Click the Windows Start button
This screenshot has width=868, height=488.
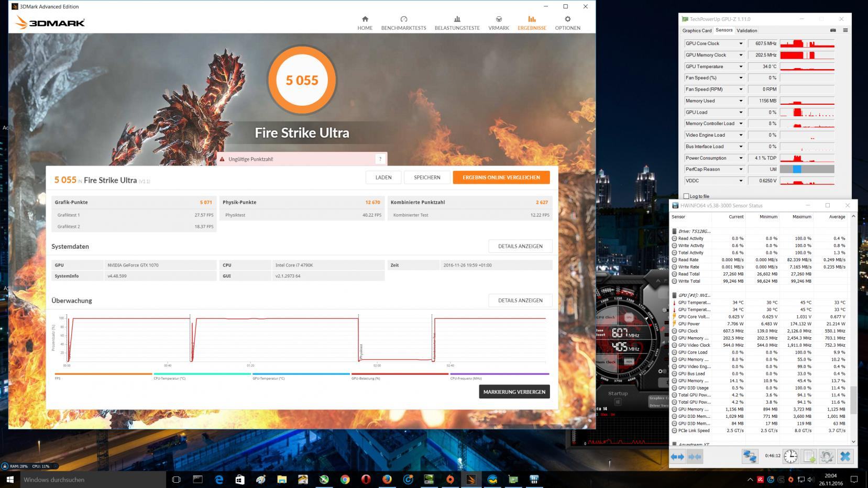tap(9, 479)
